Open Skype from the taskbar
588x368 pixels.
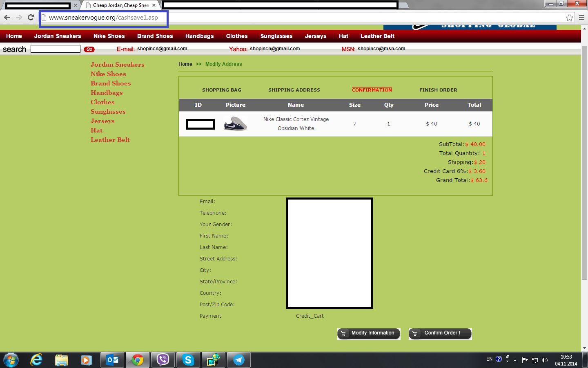coord(188,360)
